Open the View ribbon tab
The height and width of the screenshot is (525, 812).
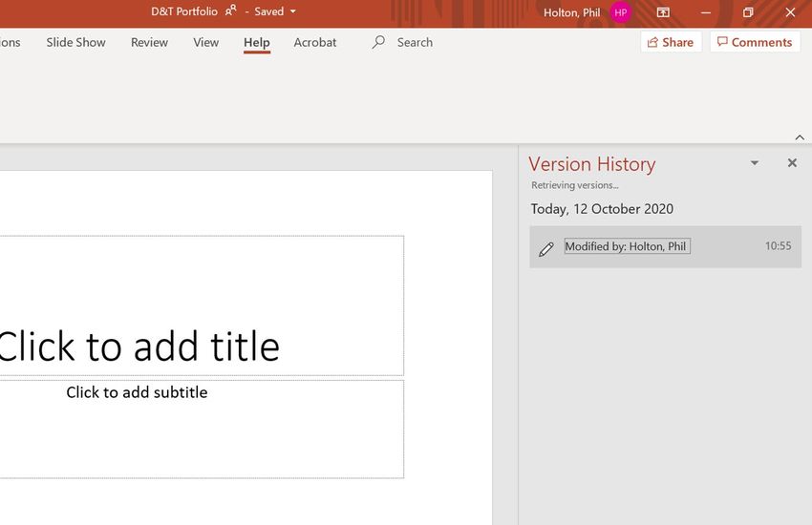(x=205, y=42)
